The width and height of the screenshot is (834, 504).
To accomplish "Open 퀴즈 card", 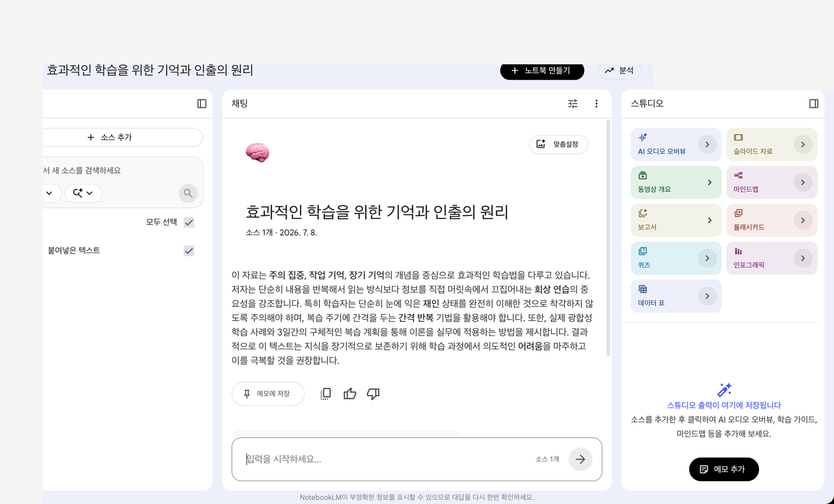I will [x=676, y=258].
